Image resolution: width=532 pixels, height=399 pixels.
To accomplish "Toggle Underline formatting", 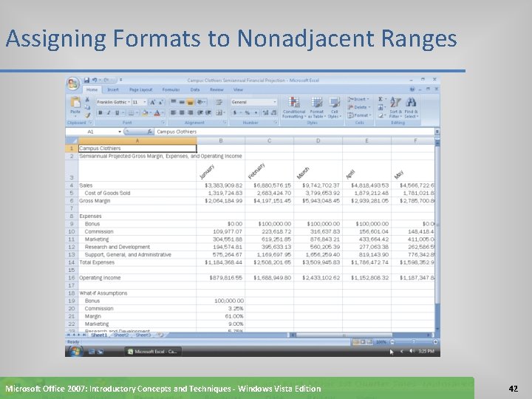I will 117,113.
